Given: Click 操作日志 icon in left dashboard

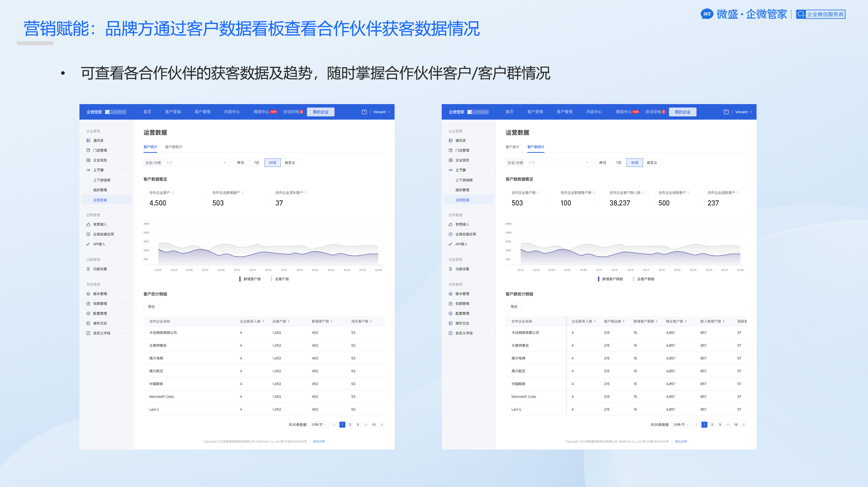Looking at the screenshot, I should pyautogui.click(x=88, y=323).
